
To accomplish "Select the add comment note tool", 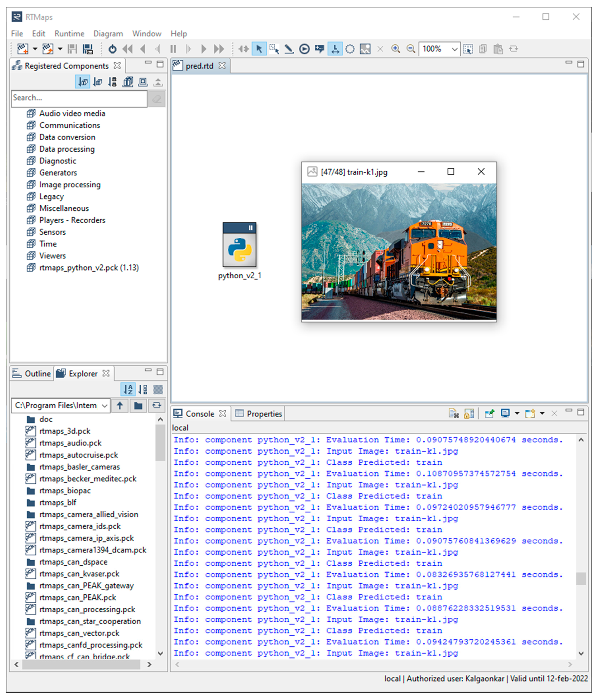I will pyautogui.click(x=319, y=49).
